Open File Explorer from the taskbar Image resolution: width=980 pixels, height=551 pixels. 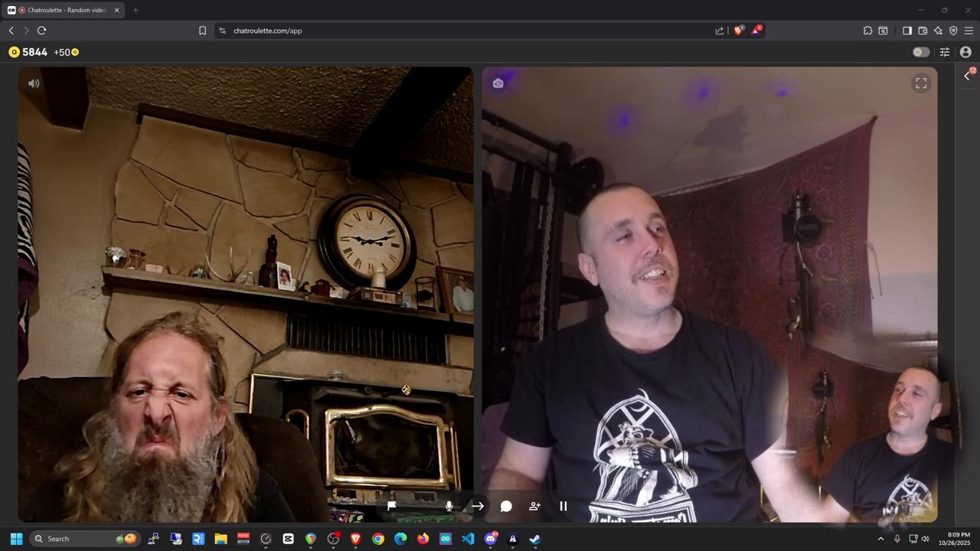pyautogui.click(x=220, y=539)
